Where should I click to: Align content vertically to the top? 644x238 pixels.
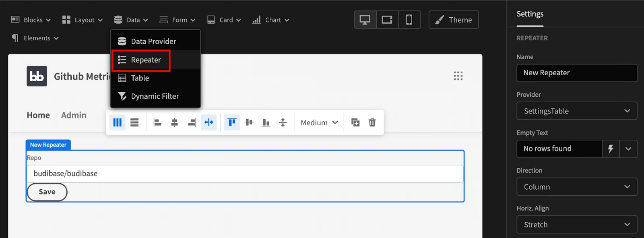[232, 122]
